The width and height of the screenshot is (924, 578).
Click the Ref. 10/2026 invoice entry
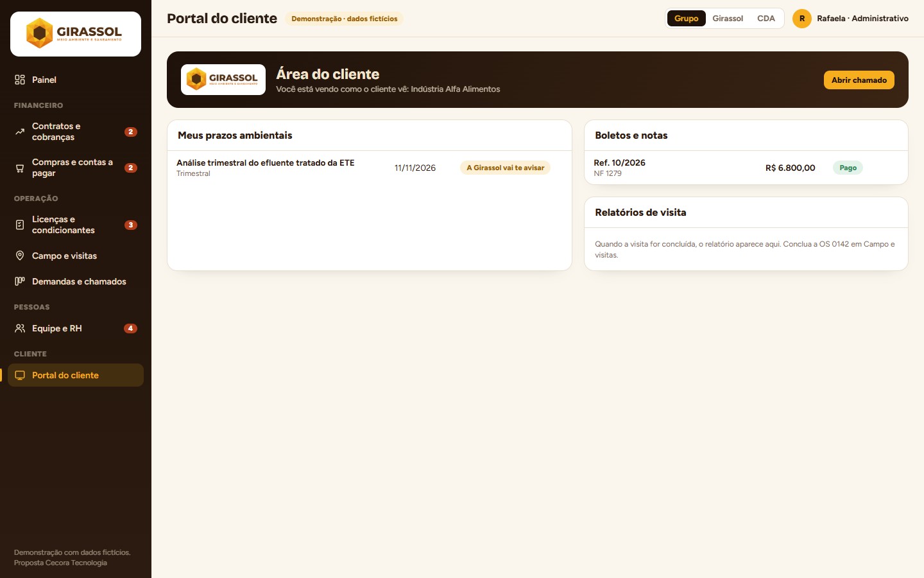(746, 168)
